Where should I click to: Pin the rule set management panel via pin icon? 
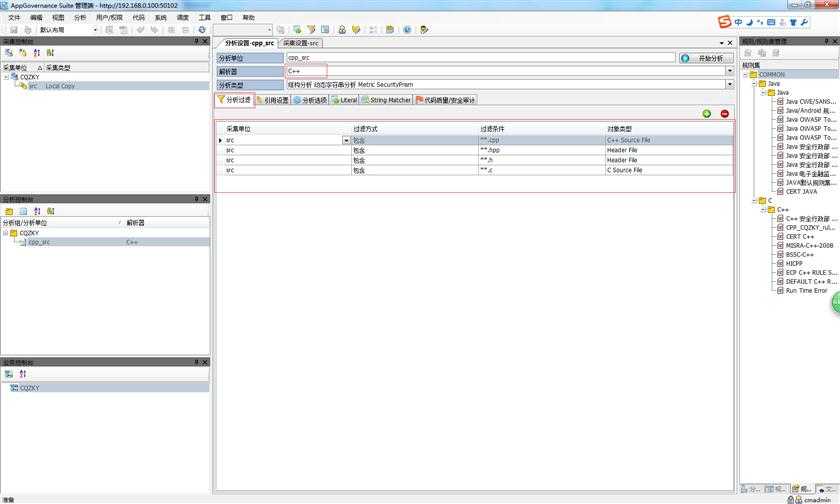(x=826, y=41)
